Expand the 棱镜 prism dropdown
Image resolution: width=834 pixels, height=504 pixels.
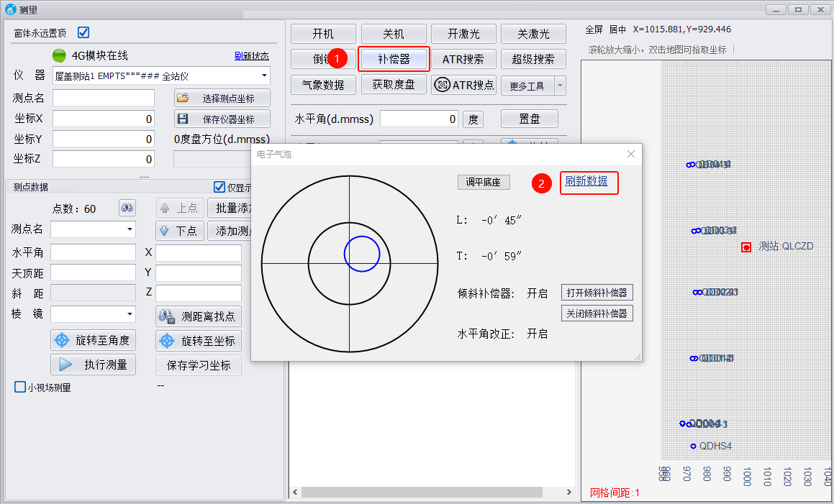point(130,314)
